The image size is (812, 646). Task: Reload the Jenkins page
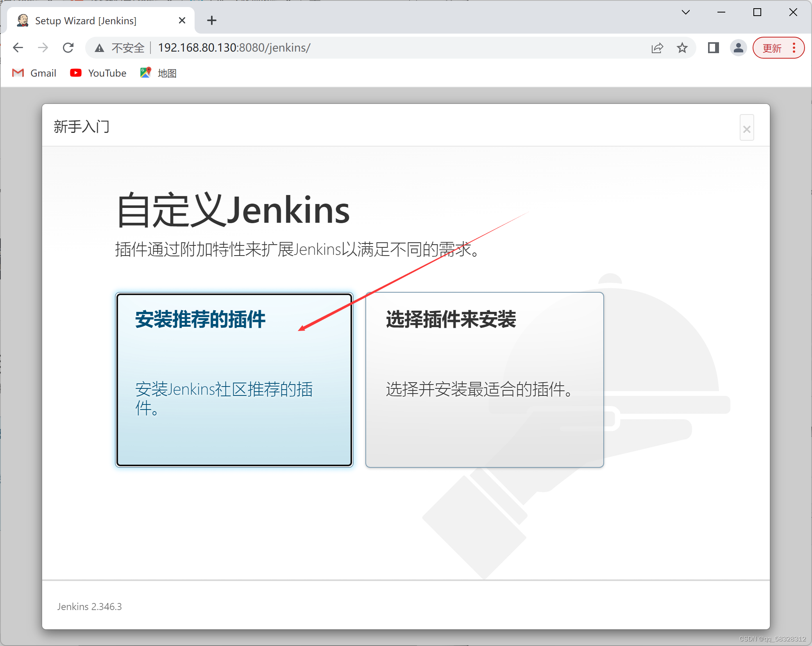point(68,48)
